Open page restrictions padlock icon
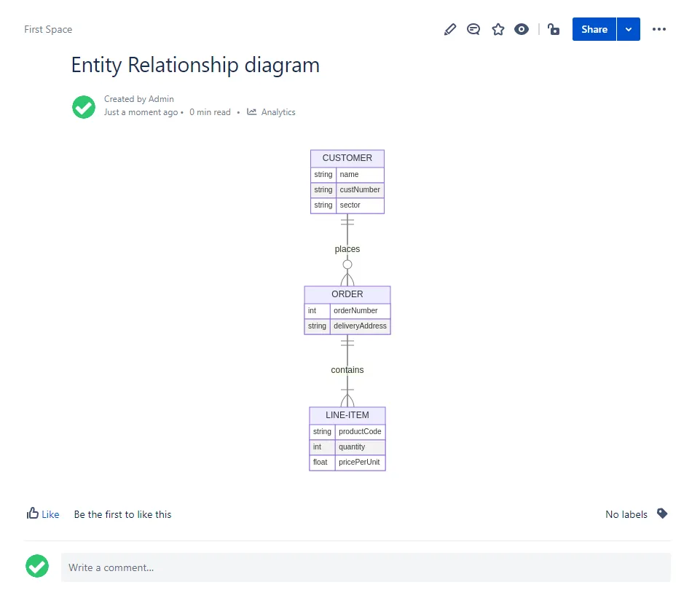 [554, 29]
